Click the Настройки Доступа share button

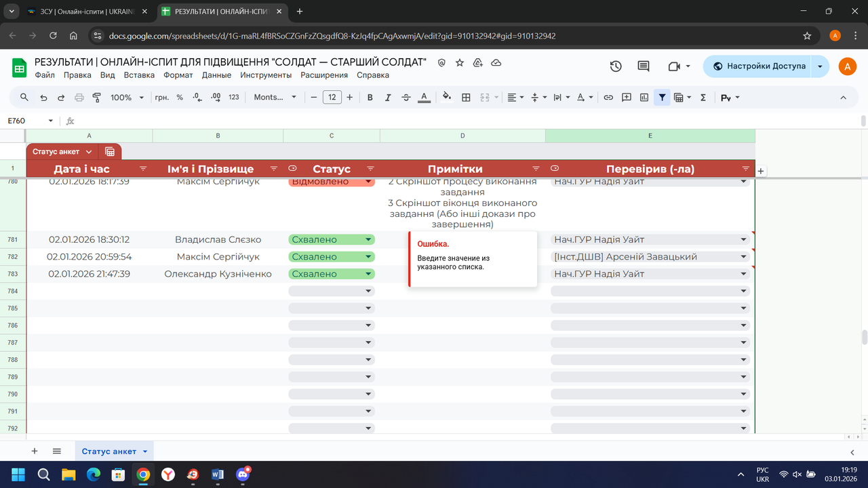pos(758,66)
